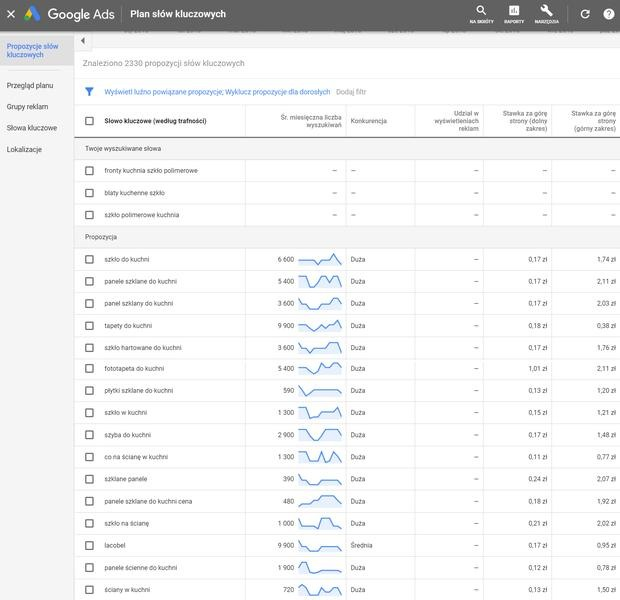Click the Twoje wyszukiwane słowa section header

123,149
